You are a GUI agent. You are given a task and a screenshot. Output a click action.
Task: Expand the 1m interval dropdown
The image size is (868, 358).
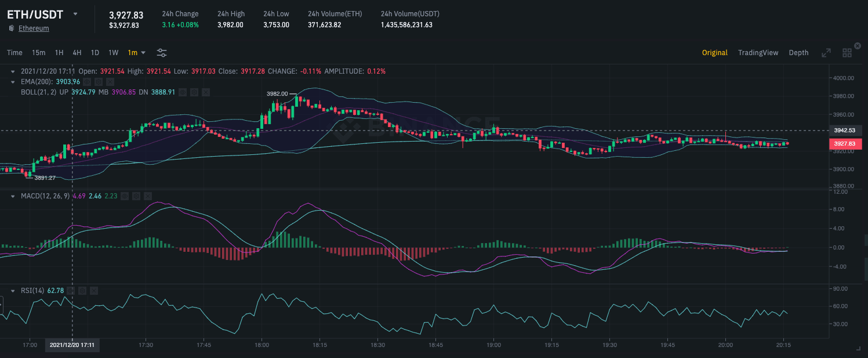[137, 53]
